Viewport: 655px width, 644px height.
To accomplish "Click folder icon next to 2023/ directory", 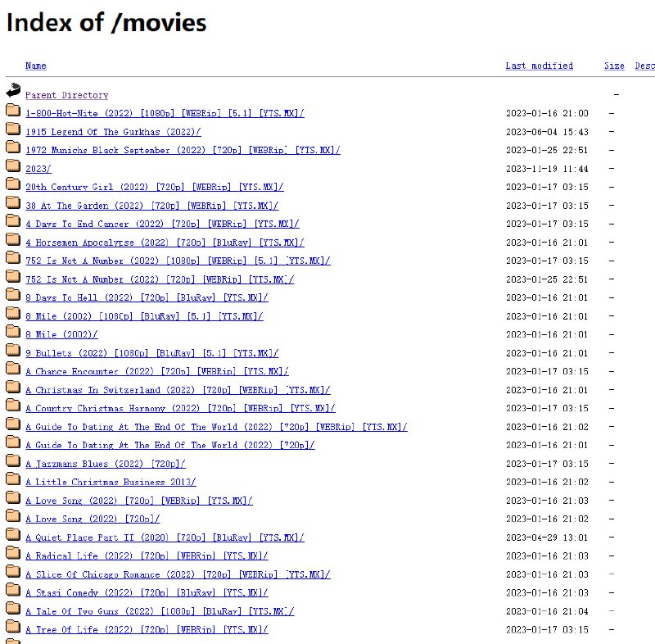I will pos(12,167).
